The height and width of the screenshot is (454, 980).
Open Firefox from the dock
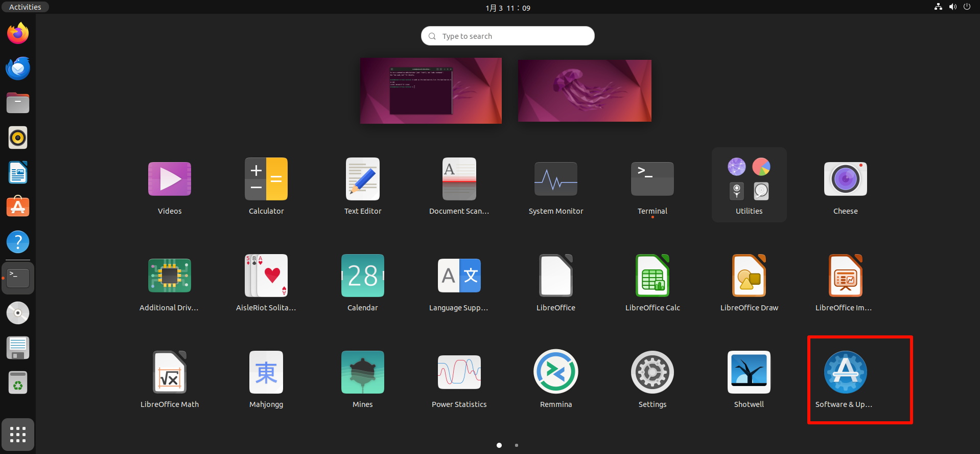click(18, 33)
